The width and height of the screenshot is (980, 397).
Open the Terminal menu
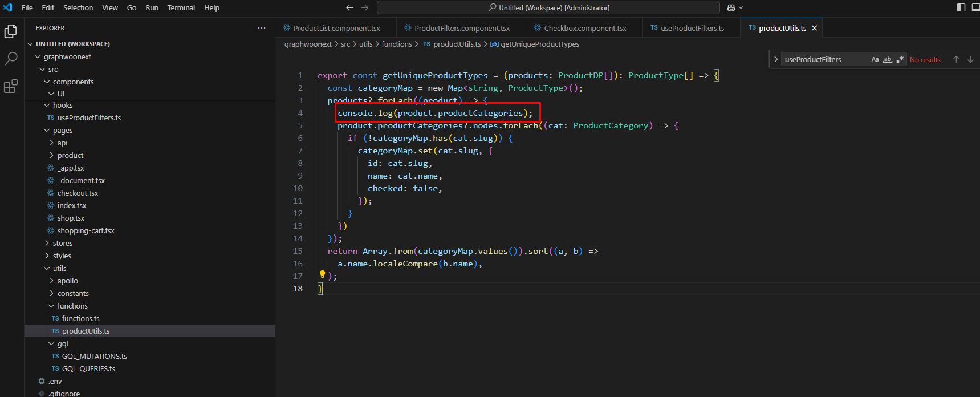181,8
